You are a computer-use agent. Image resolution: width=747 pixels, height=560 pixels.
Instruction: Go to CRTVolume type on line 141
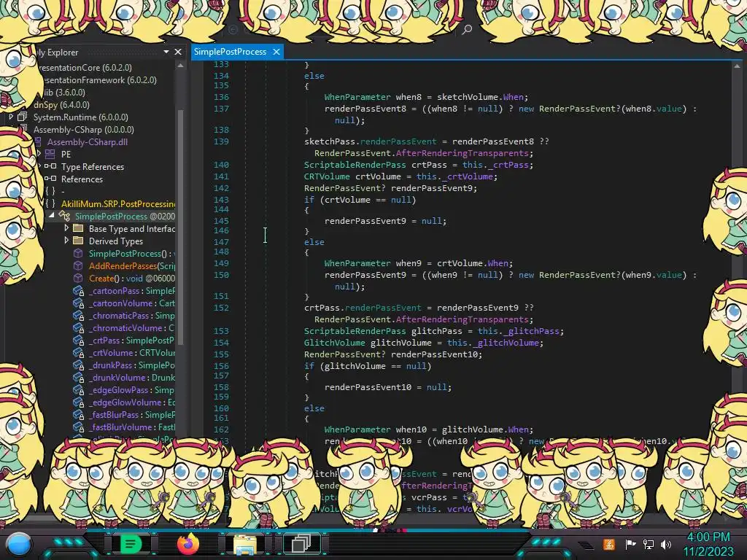327,176
